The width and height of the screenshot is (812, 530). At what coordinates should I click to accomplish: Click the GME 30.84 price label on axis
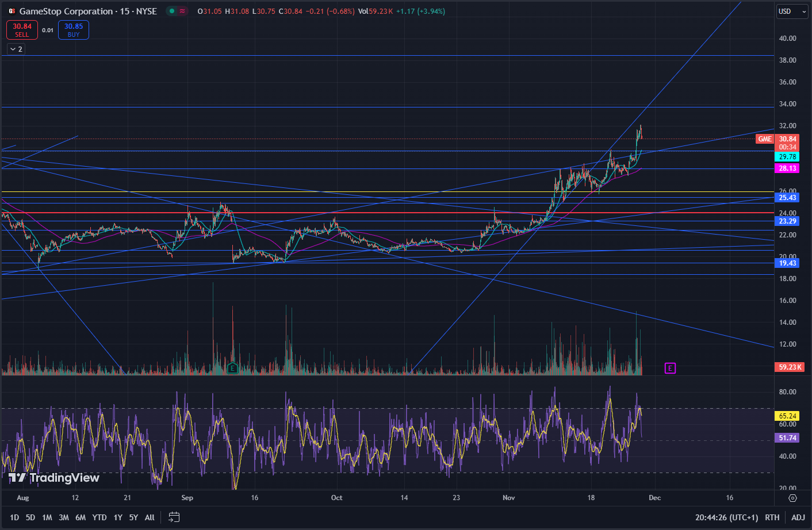(x=787, y=139)
